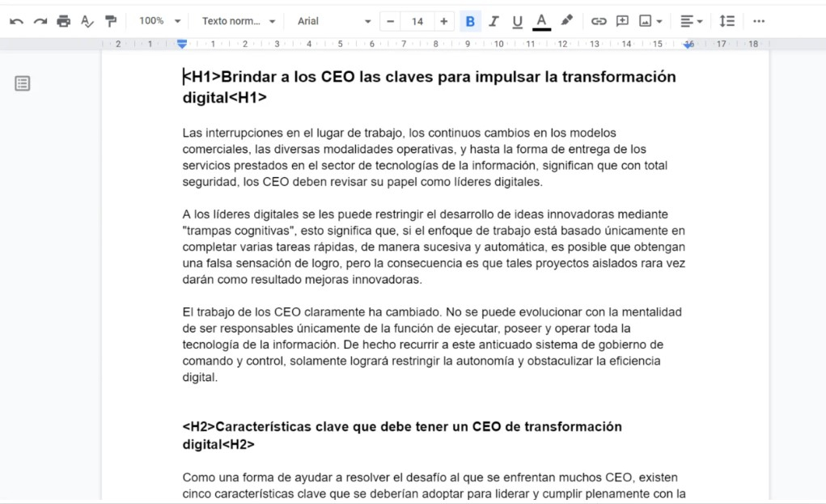The image size is (826, 504).
Task: Open the text alignment dropdown
Action: coord(690,21)
